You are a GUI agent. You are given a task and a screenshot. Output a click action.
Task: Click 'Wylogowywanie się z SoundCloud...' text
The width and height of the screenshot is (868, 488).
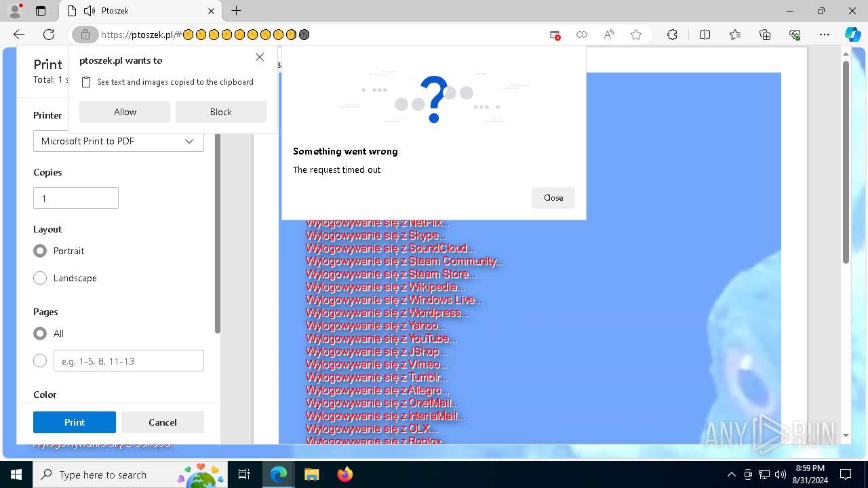(x=390, y=248)
